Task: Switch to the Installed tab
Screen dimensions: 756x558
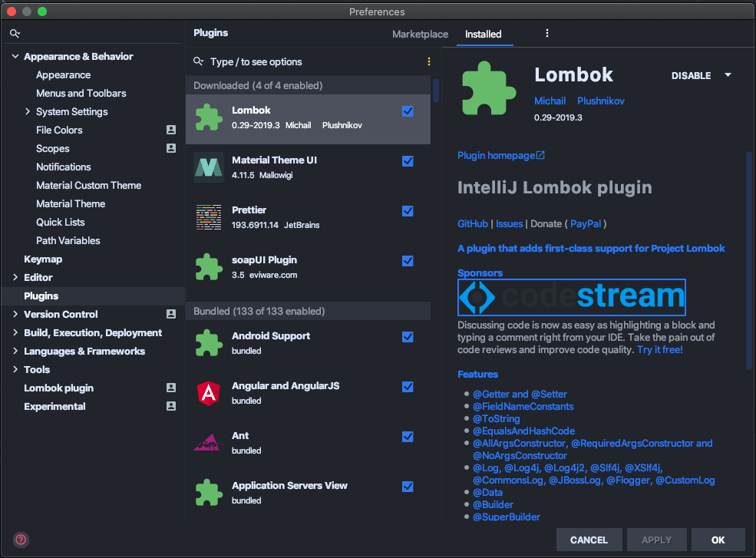Action: click(483, 35)
